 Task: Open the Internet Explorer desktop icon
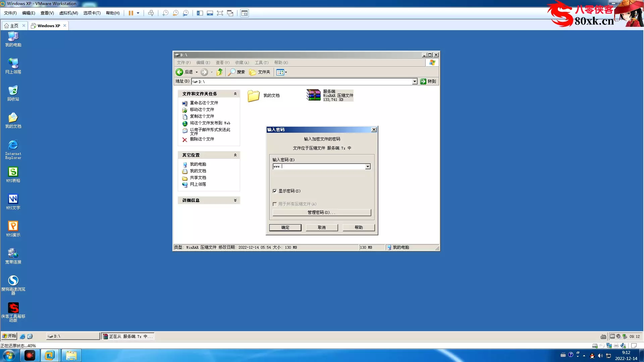coord(13,145)
